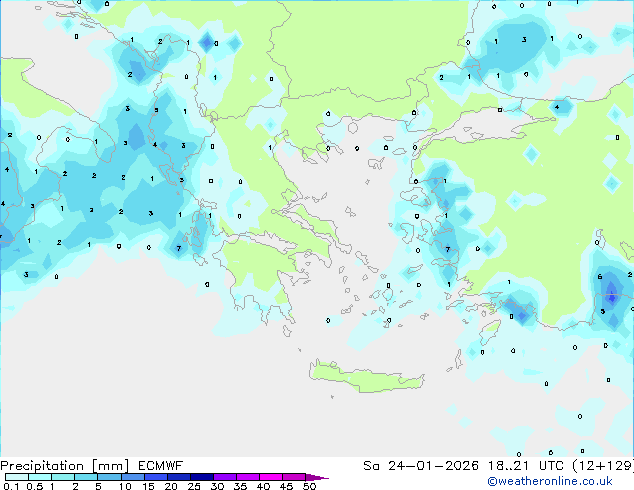Click the legend value 50
The image size is (634, 490).
[309, 486]
